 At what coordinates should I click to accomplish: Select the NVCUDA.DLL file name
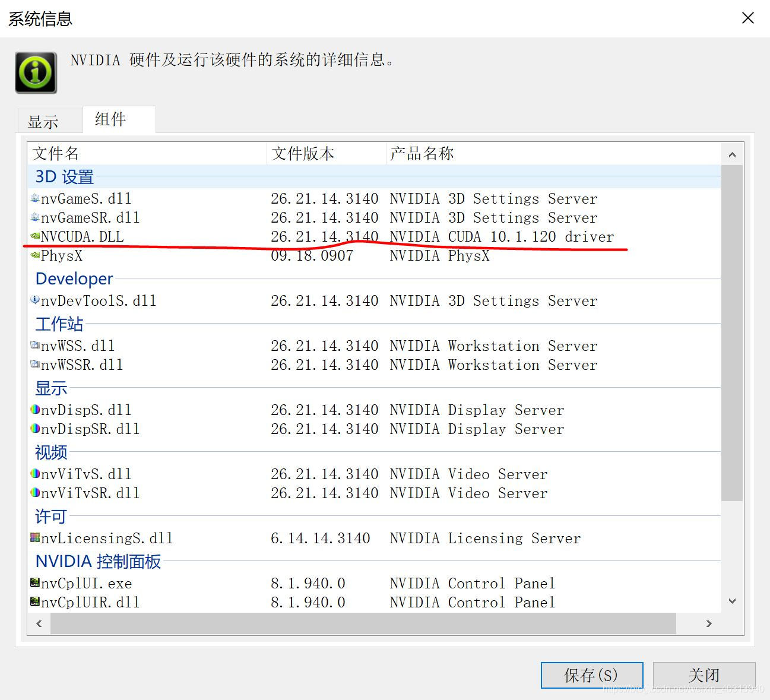pos(83,236)
